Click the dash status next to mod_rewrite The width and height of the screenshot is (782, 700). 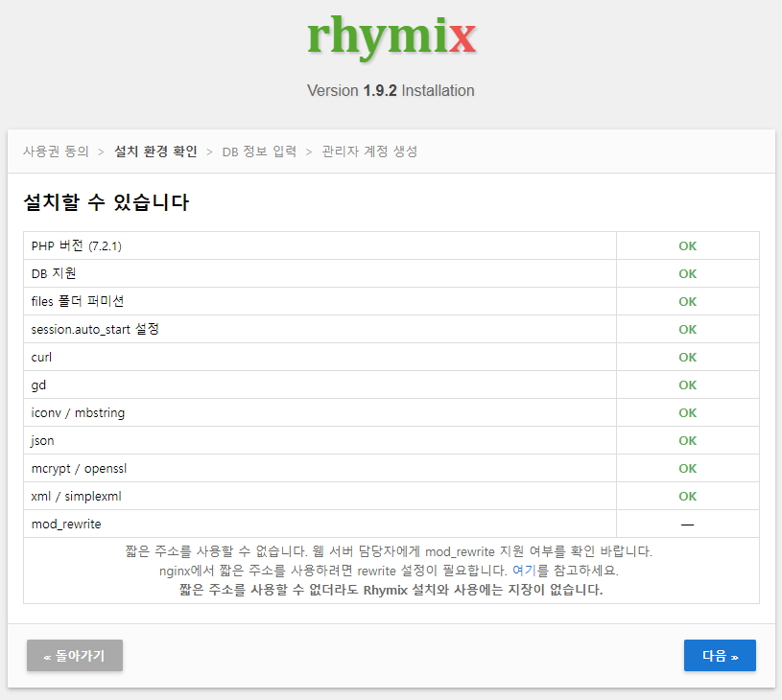[x=687, y=525]
